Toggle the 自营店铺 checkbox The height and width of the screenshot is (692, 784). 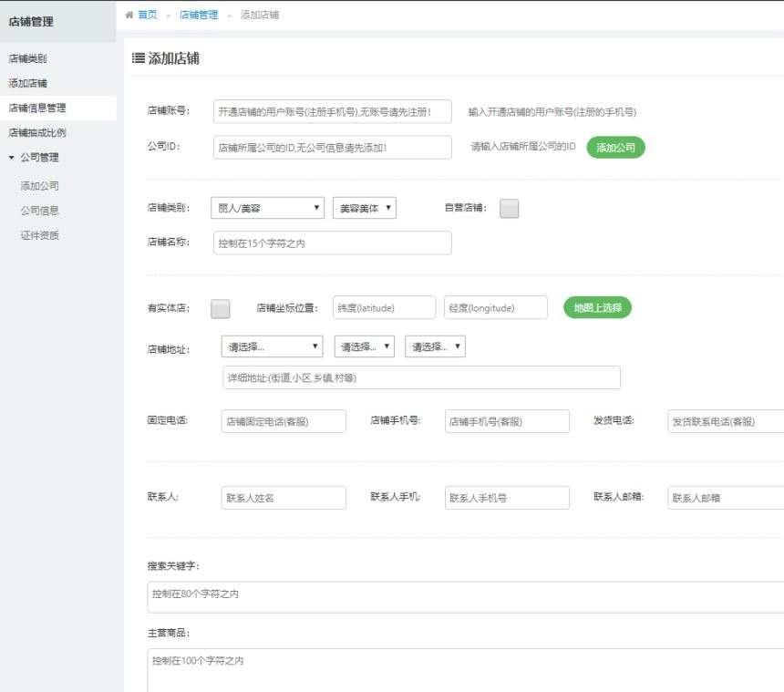point(509,209)
